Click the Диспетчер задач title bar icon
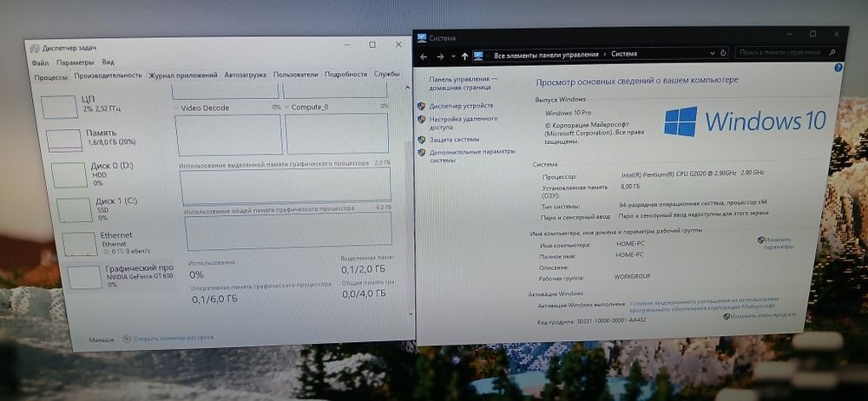The height and width of the screenshot is (401, 868). (35, 49)
